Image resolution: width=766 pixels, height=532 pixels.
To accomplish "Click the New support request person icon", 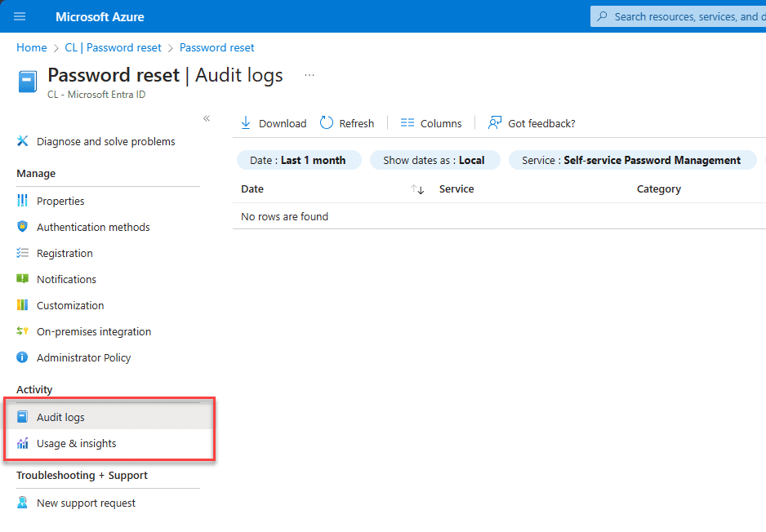I will click(x=23, y=503).
